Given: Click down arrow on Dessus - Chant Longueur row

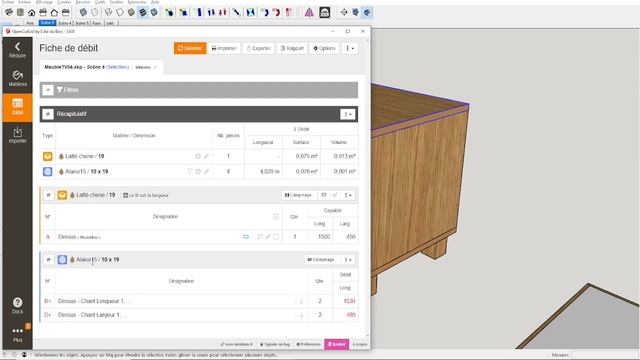Looking at the screenshot, I should [301, 301].
